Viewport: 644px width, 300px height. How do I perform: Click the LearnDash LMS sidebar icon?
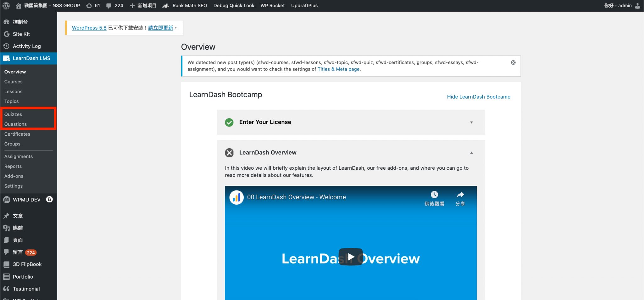tap(6, 58)
